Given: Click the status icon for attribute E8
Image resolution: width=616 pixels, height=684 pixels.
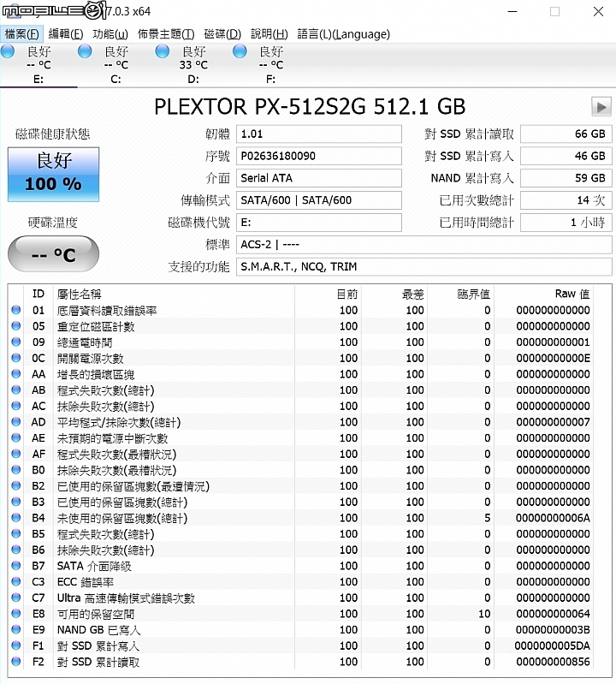Looking at the screenshot, I should [16, 614].
